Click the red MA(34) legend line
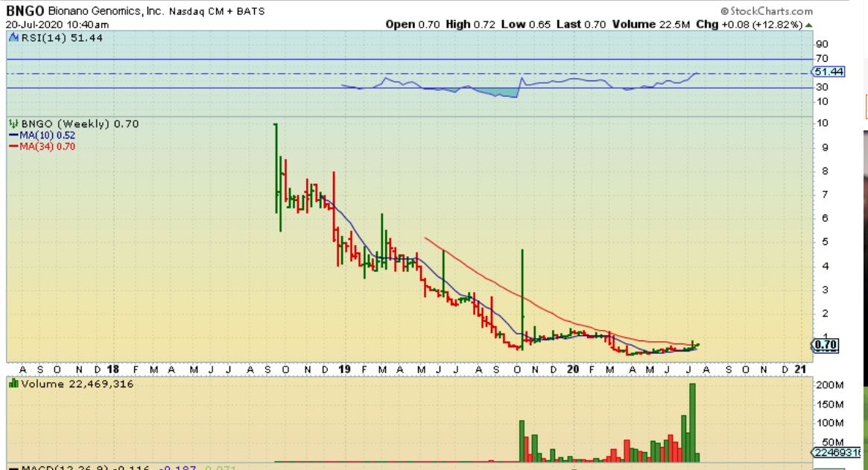The height and width of the screenshot is (470, 868). [13, 147]
